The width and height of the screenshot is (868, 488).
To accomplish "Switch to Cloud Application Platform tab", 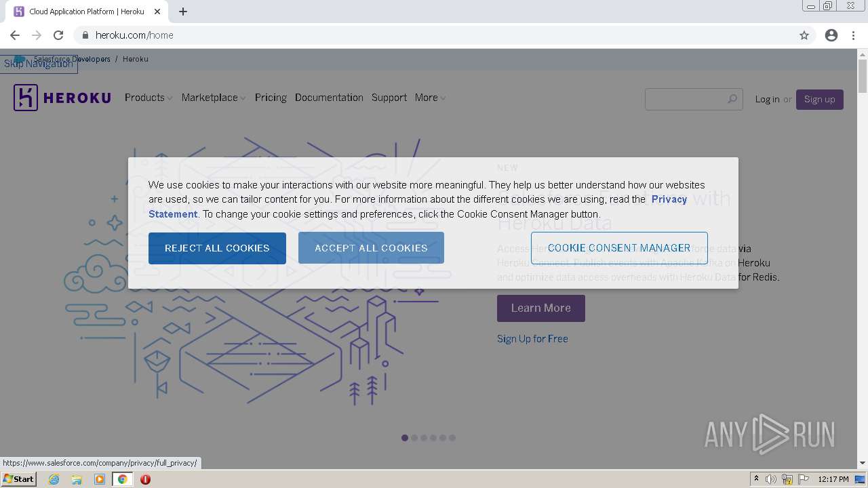I will pos(87,12).
